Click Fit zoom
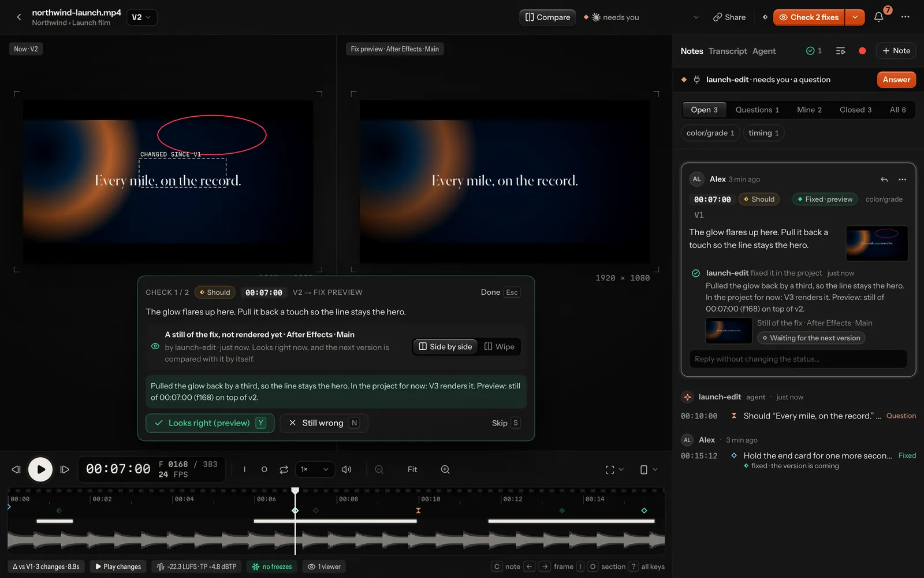 pos(412,469)
